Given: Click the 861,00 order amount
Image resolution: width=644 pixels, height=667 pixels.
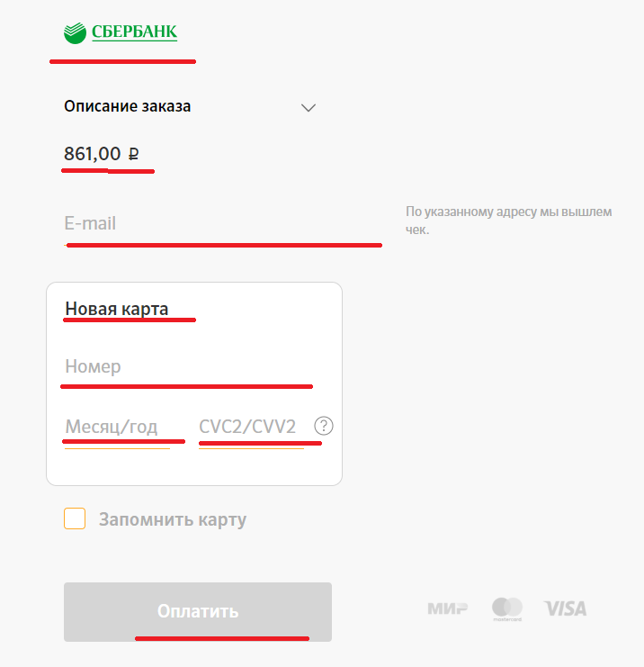Looking at the screenshot, I should pos(92,154).
